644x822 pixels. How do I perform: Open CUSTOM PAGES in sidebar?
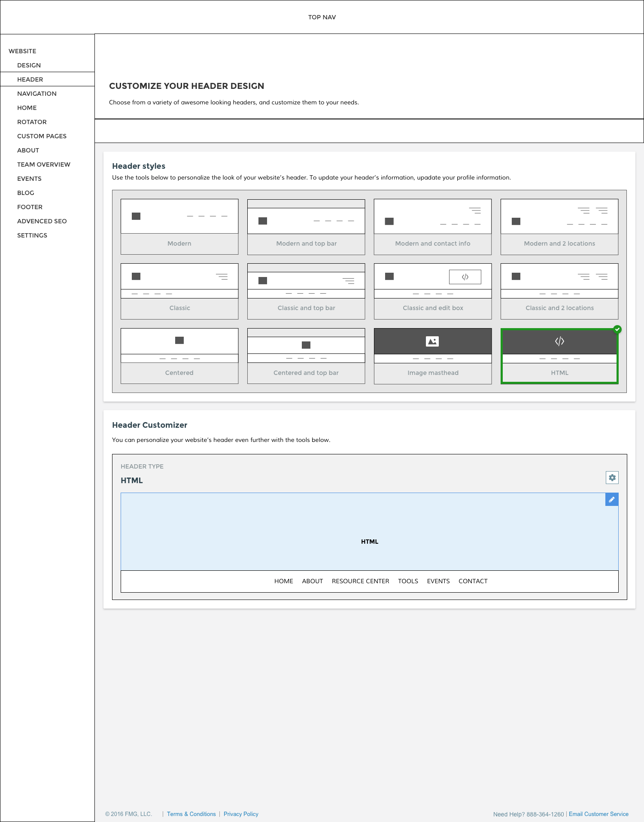tap(42, 136)
